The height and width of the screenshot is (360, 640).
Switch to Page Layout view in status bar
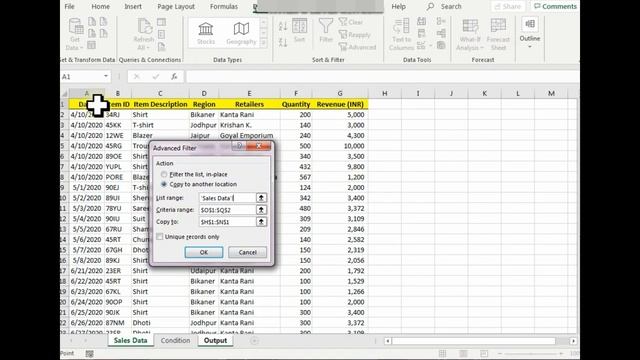click(x=463, y=353)
